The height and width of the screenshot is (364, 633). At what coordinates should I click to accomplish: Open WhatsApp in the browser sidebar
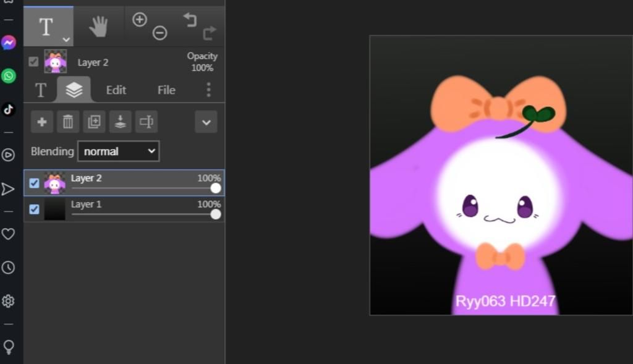(x=9, y=76)
